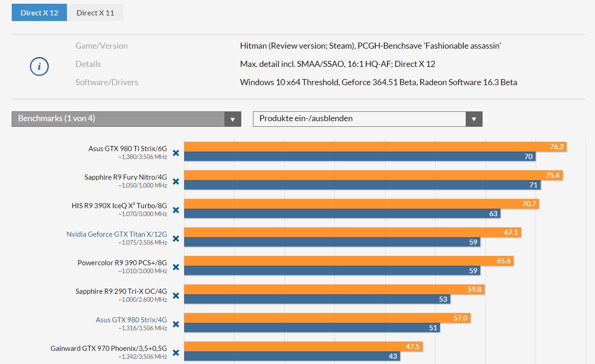
Task: Remove Powercolor R9 390 PCS+ via X
Action: coord(176,267)
